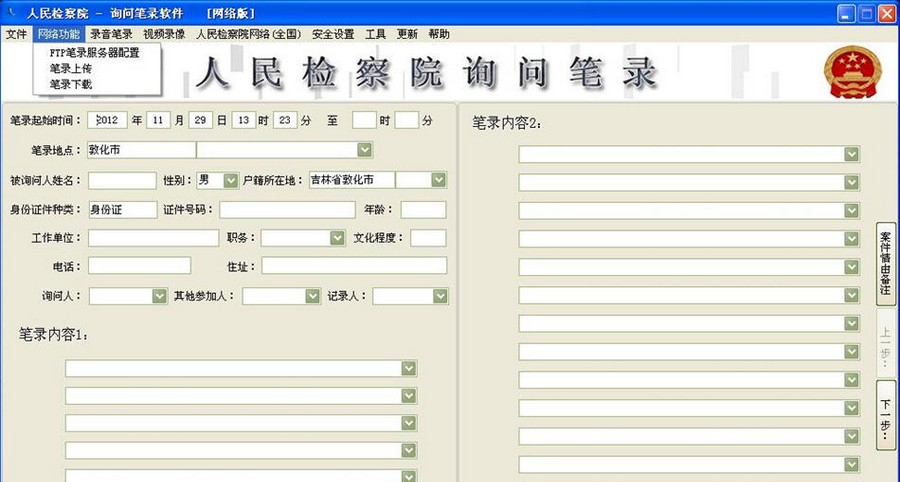Click the start minute field showing 23
The image size is (900, 482).
coord(285,120)
